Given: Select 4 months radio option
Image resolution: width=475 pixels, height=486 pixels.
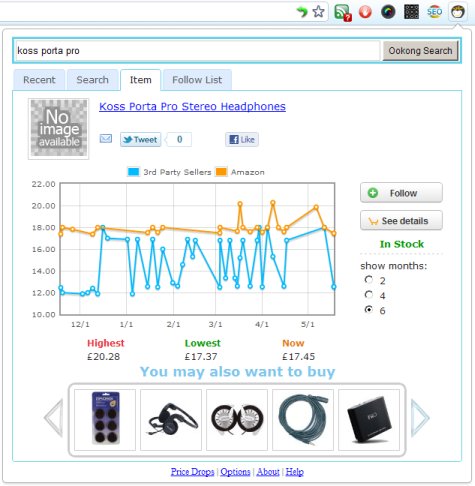Looking at the screenshot, I should click(369, 295).
